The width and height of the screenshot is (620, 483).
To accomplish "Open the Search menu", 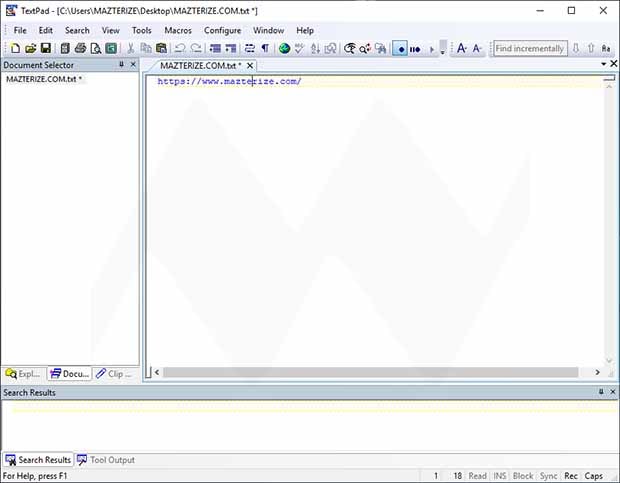I will 77,30.
